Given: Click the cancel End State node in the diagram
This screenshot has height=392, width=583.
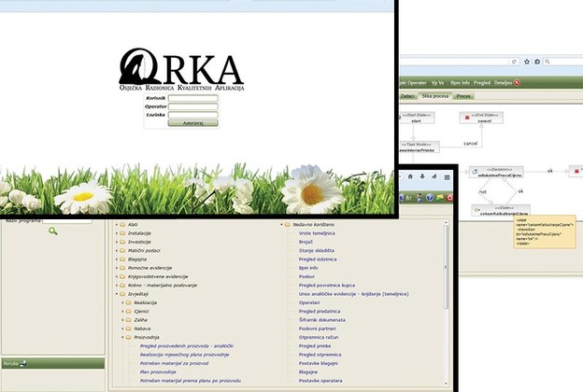Looking at the screenshot, I should [x=481, y=118].
